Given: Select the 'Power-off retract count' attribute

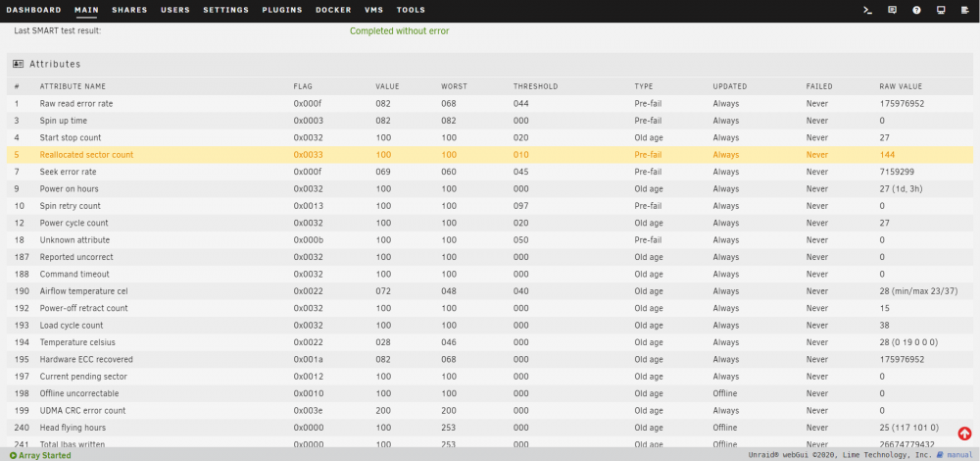Looking at the screenshot, I should pos(83,308).
